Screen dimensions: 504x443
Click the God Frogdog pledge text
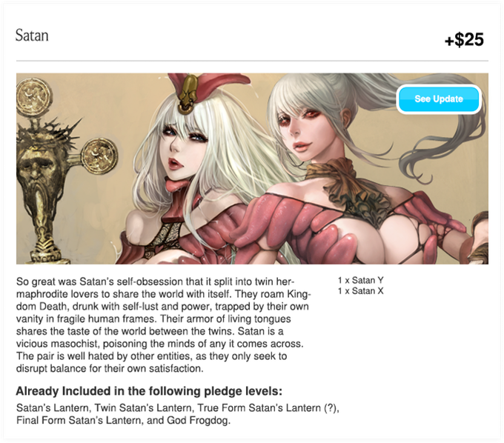click(x=198, y=420)
